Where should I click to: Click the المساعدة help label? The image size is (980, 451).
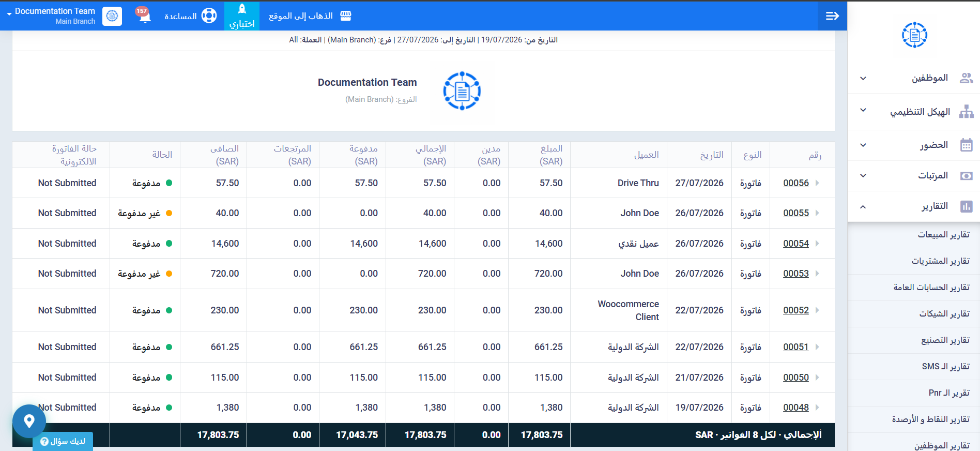180,16
